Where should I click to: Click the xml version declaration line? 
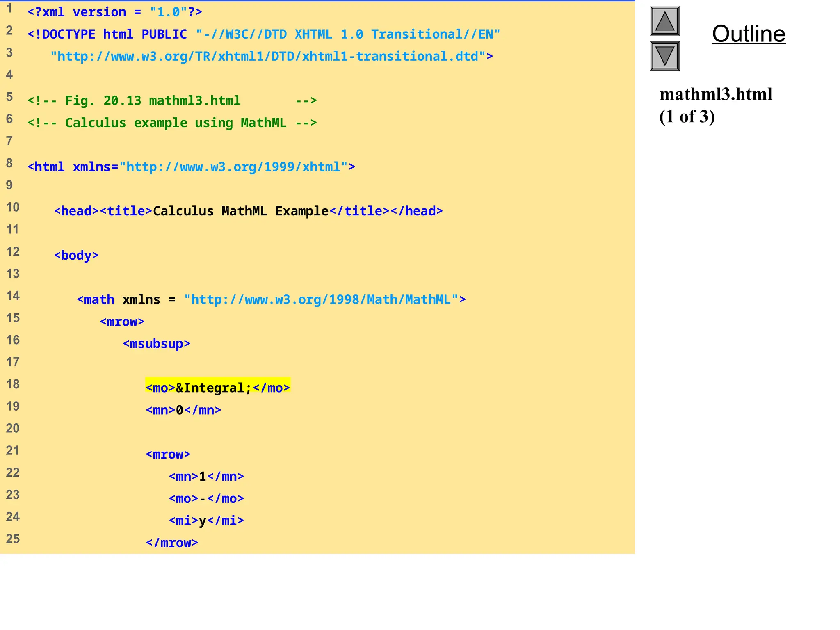115,12
